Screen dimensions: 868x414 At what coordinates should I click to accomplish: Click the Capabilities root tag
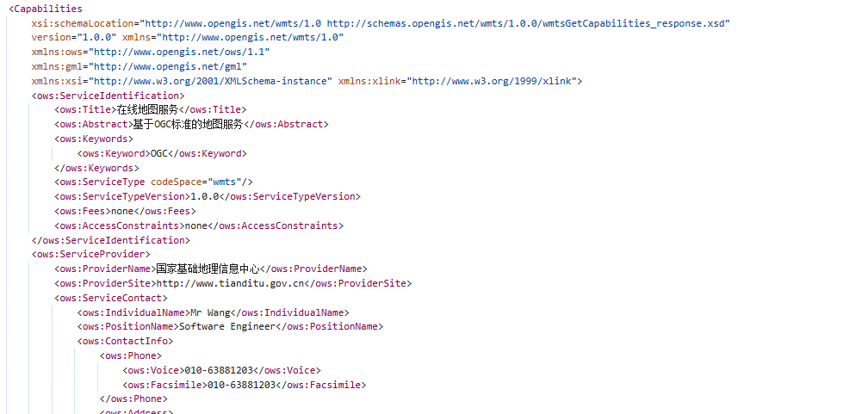tap(46, 9)
